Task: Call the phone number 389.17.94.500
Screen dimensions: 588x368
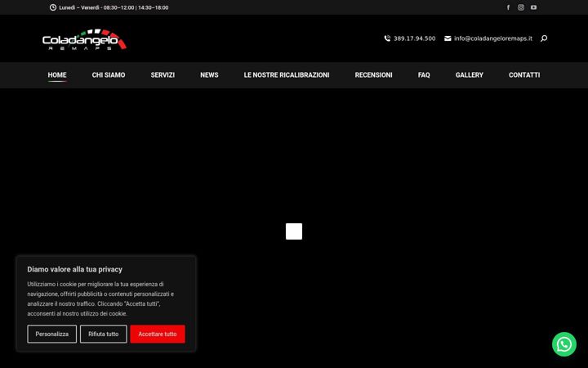Action: pos(414,38)
